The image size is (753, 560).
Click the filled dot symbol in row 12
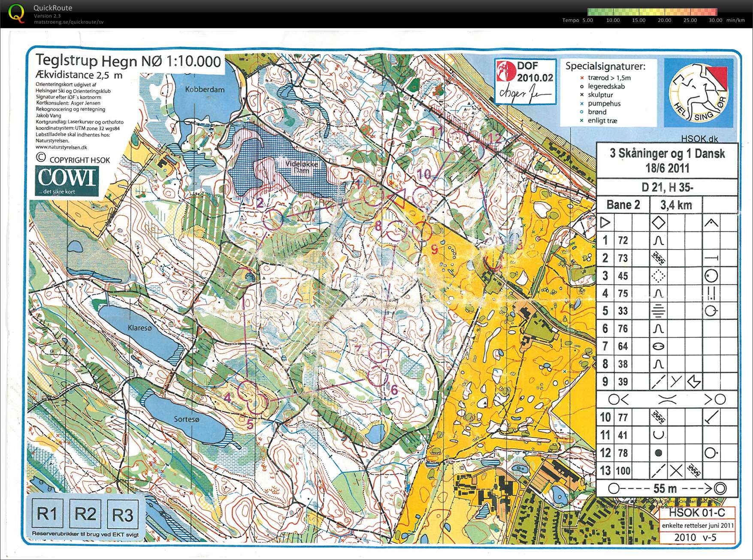[659, 453]
